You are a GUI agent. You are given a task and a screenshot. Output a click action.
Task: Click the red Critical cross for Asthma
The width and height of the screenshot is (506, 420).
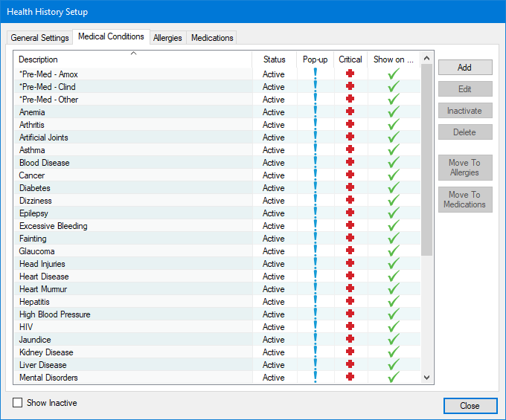[350, 150]
